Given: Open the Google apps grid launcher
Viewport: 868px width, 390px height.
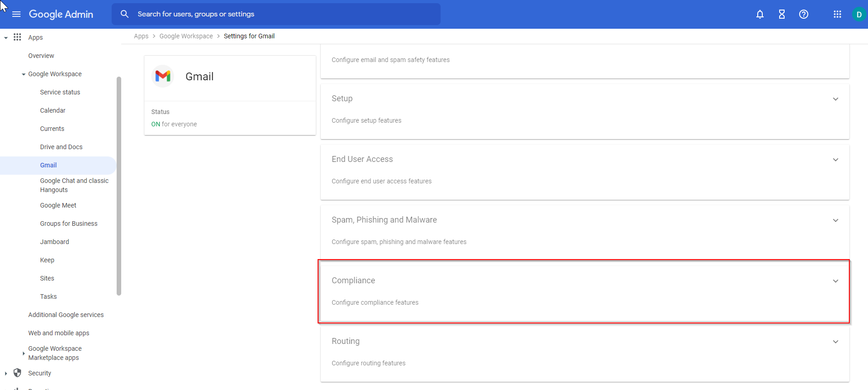Looking at the screenshot, I should (x=837, y=14).
